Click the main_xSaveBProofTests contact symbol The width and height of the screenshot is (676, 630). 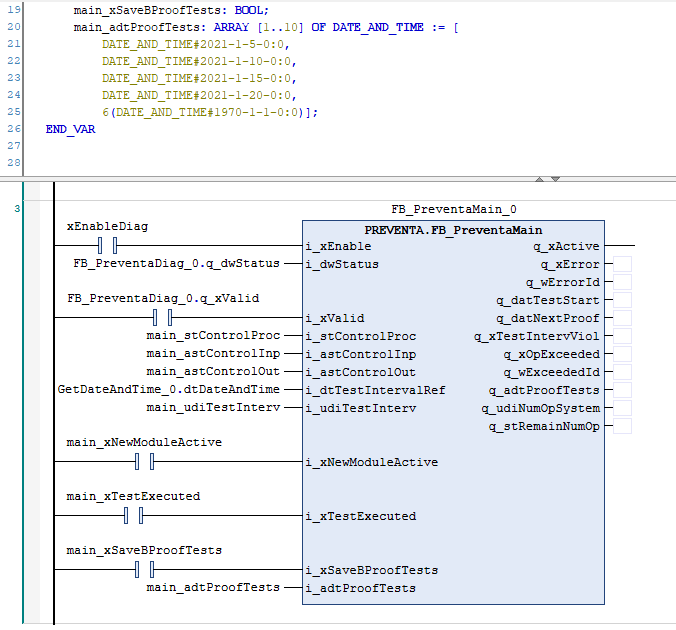pyautogui.click(x=144, y=569)
